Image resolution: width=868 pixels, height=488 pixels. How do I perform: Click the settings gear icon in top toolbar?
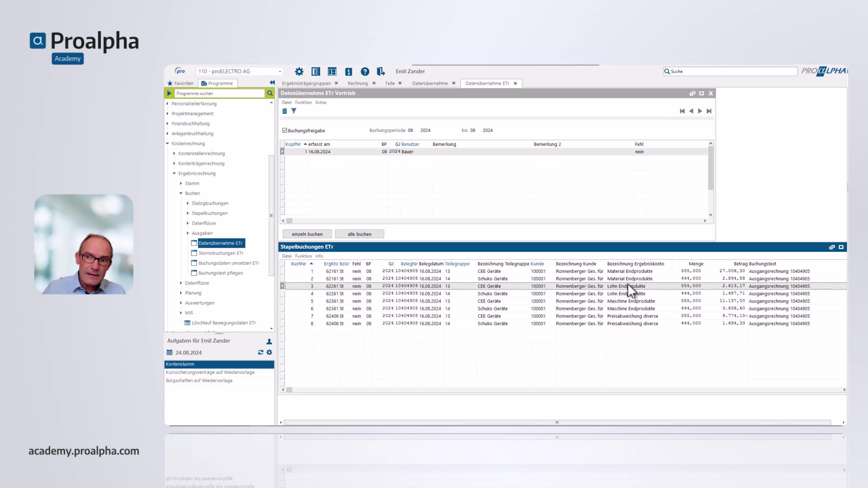click(299, 71)
